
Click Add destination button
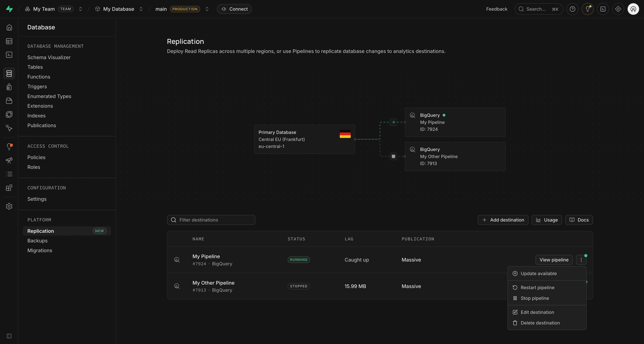pos(503,220)
